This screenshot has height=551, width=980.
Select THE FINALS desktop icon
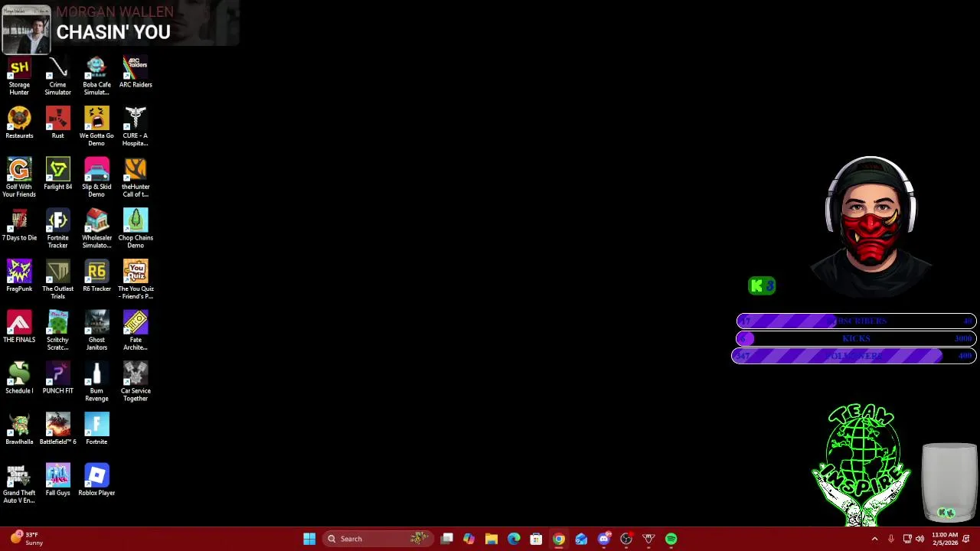pos(19,328)
